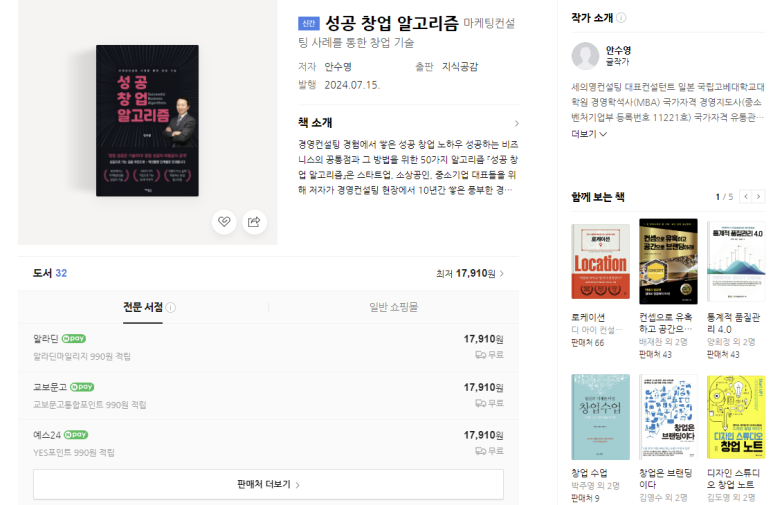Click 알라딘마일리지 990원 적립 text

click(82, 357)
